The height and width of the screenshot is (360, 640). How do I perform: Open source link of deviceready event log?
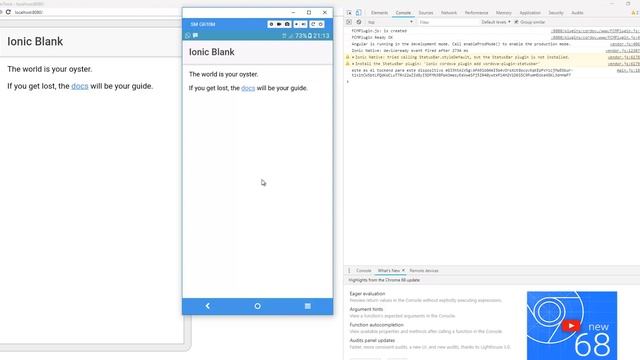click(x=622, y=51)
